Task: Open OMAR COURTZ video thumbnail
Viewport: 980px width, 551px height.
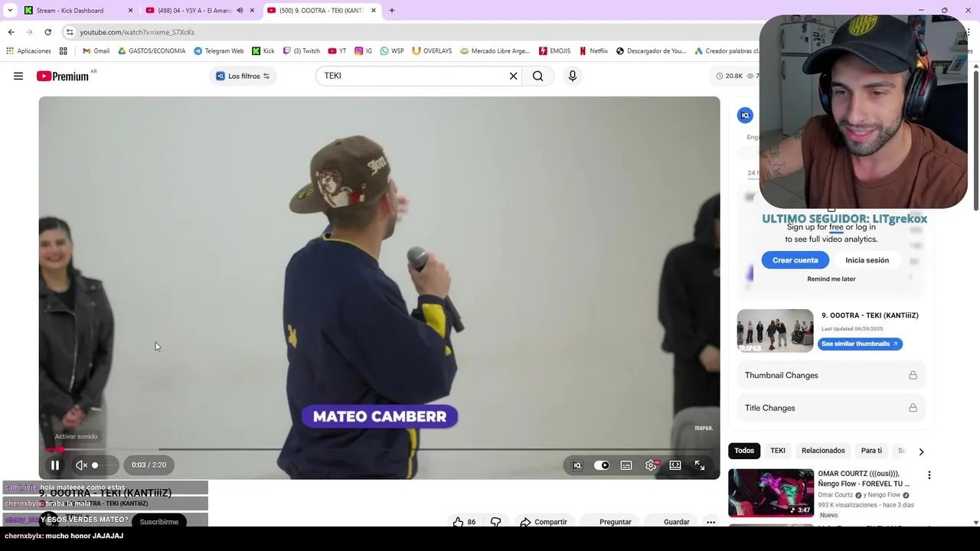Action: pyautogui.click(x=771, y=493)
